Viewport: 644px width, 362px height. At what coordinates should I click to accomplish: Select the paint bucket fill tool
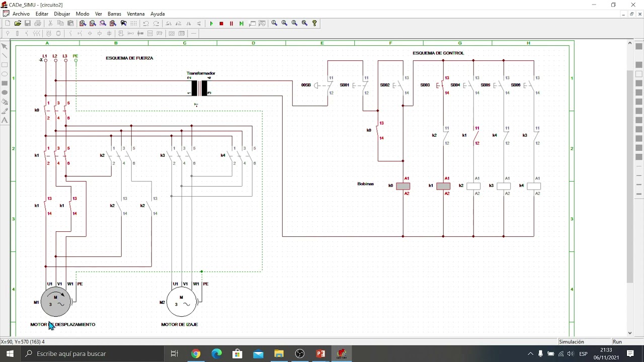click(x=5, y=102)
